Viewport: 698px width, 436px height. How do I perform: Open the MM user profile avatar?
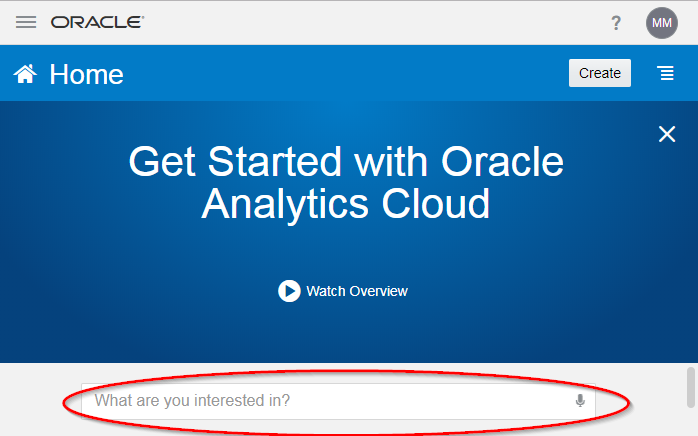[661, 23]
